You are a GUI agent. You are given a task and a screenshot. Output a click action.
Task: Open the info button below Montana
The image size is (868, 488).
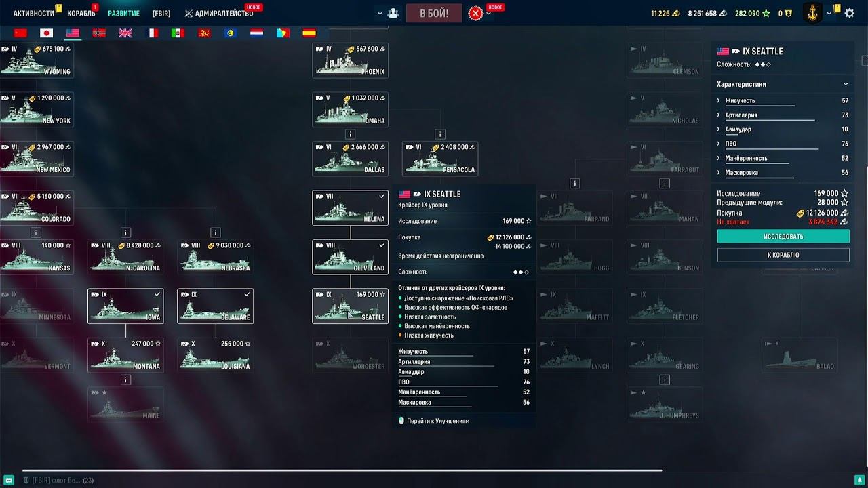point(125,380)
